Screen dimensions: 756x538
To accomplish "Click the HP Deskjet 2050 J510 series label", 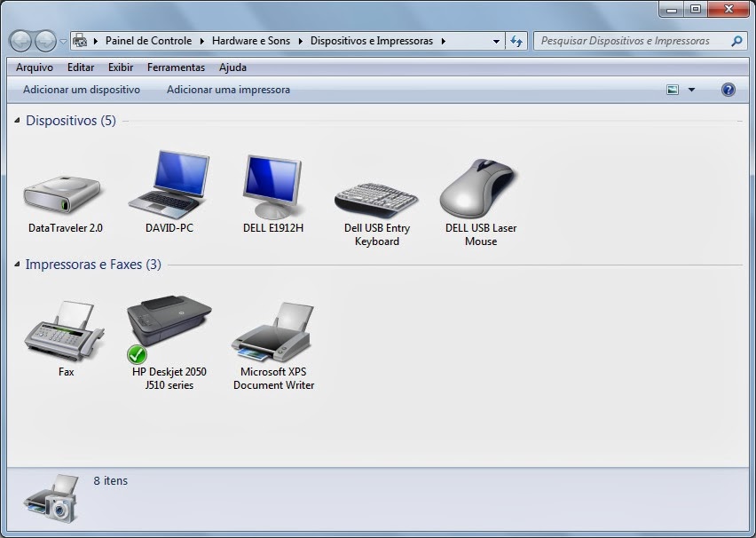I will click(169, 378).
